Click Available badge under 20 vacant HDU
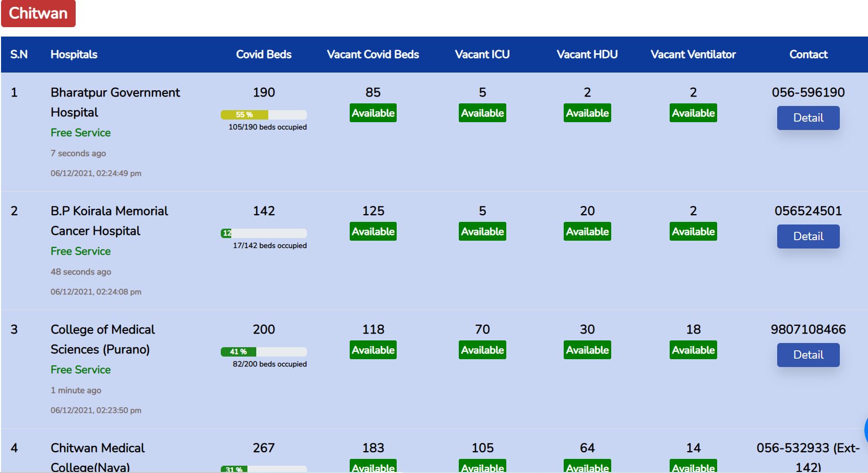Viewport: 868px width, 473px height. tap(588, 232)
